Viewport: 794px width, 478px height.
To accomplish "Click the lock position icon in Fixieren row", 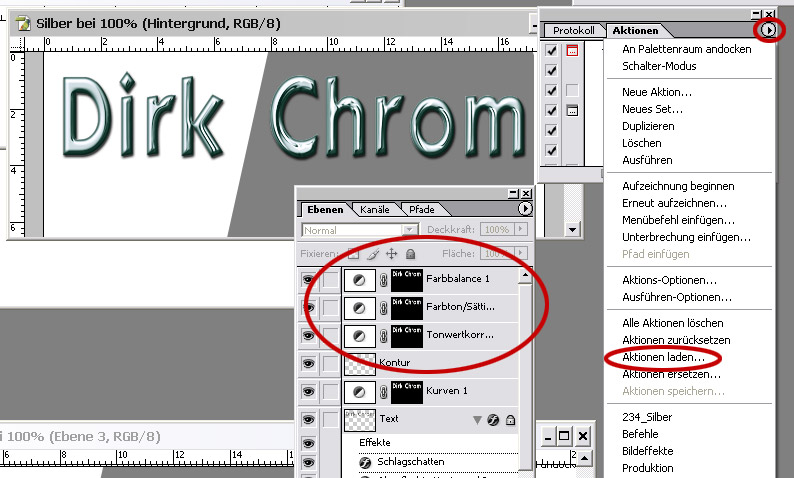I will click(392, 254).
